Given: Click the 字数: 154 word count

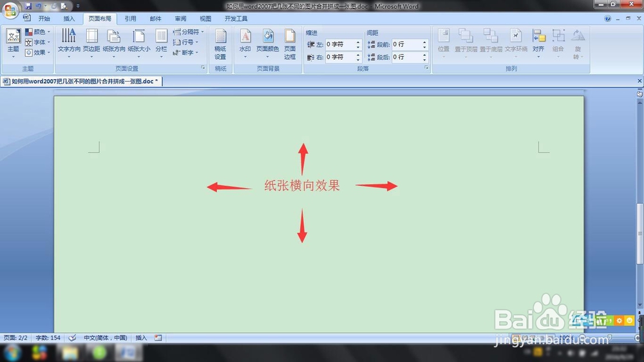Looking at the screenshot, I should coord(48,338).
